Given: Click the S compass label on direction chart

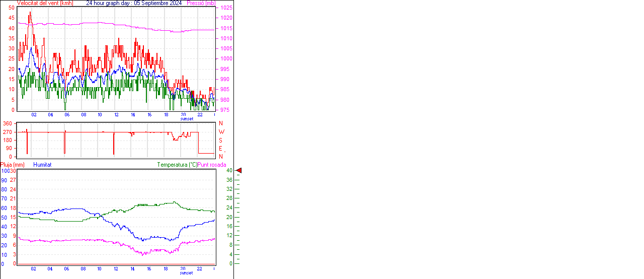Looking at the screenshot, I should [x=221, y=140].
